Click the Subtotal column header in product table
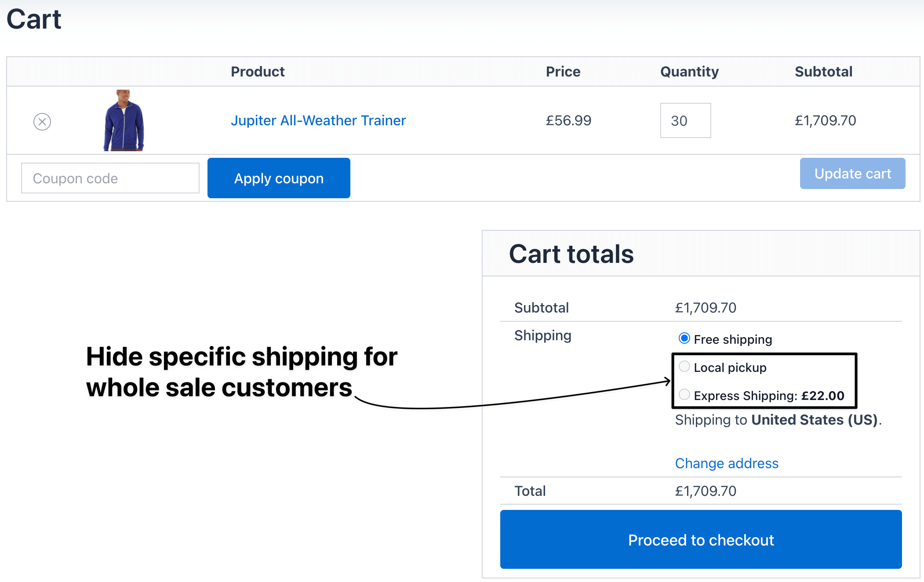Screen dimensions: 924x582 pyautogui.click(x=823, y=72)
